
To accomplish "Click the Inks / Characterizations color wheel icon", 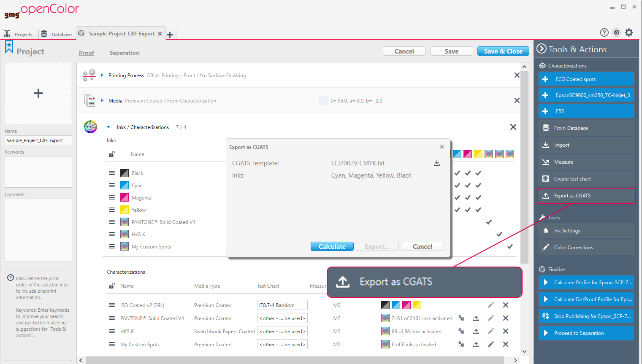I will 90,127.
